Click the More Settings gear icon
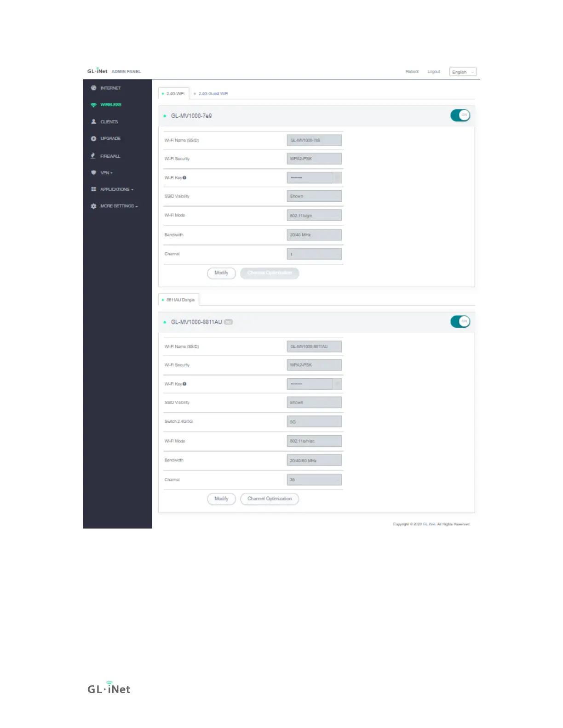The width and height of the screenshot is (563, 728). tap(93, 206)
